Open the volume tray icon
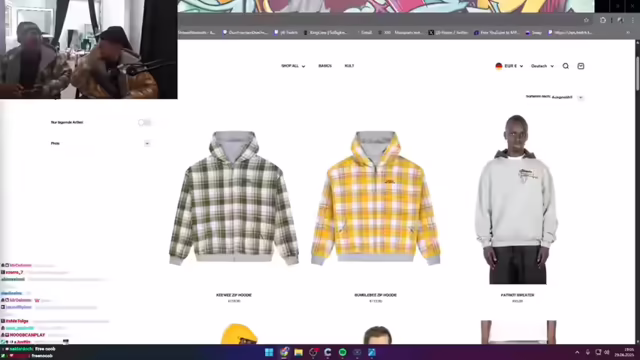The image size is (640, 360). pos(607,352)
